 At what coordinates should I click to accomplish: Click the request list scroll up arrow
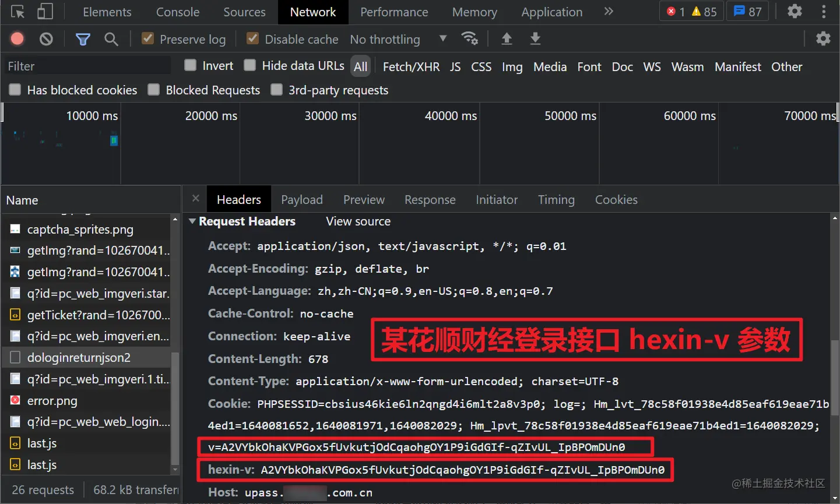point(175,219)
